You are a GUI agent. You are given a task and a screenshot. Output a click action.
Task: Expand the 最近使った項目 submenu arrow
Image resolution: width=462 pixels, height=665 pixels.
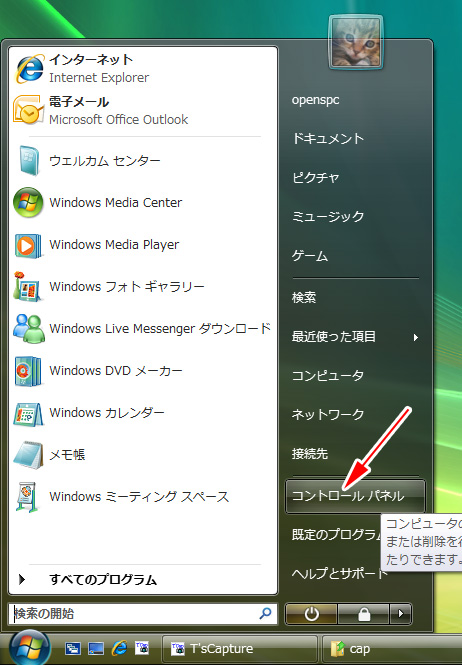(x=416, y=337)
